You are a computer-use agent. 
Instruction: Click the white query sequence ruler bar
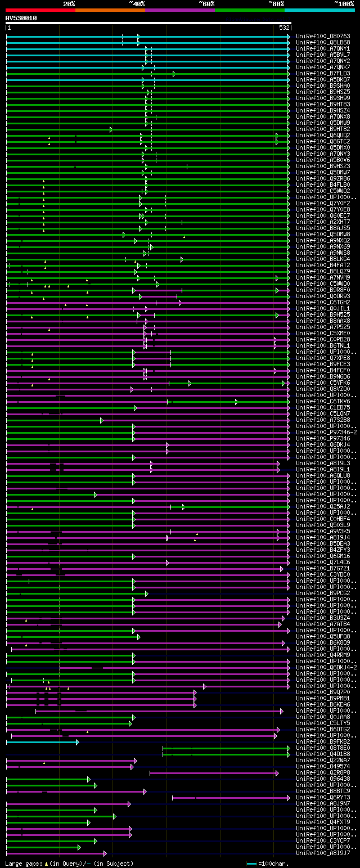(x=148, y=23)
